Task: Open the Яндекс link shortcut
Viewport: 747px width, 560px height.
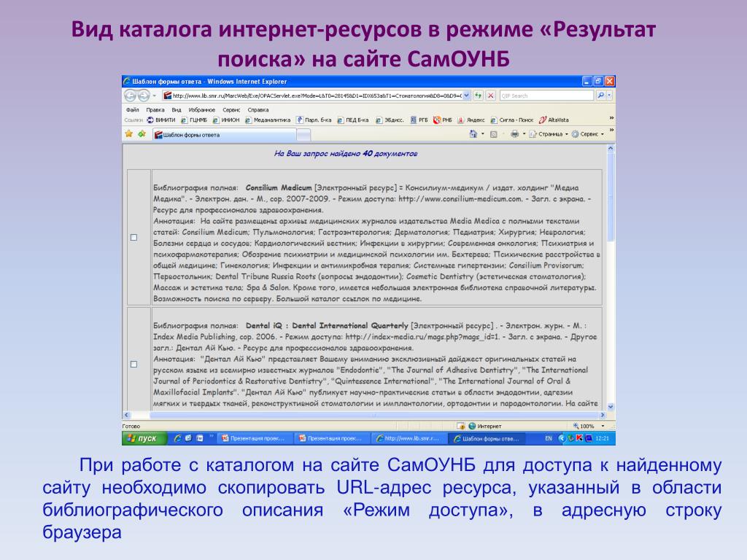Action: 471,120
